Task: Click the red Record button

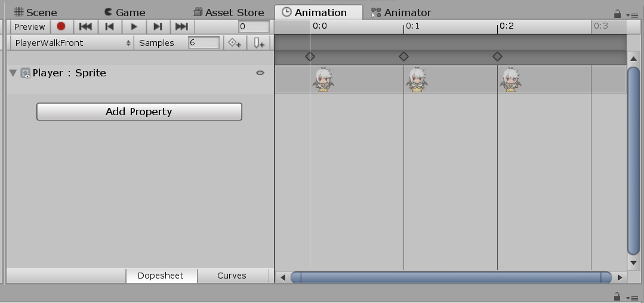Action: coord(61,26)
